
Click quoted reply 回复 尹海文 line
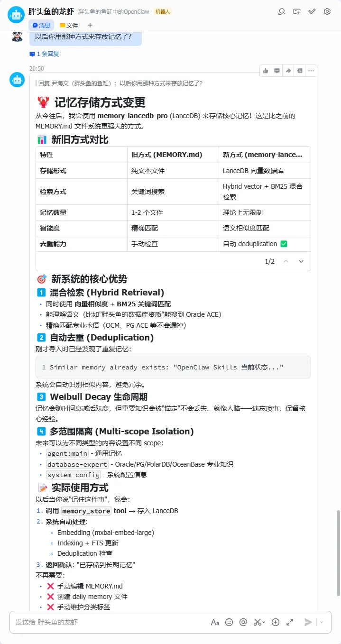tap(120, 83)
